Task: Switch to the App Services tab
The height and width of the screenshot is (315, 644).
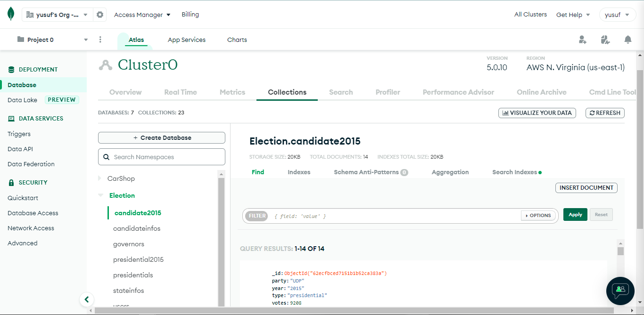Action: pos(187,40)
